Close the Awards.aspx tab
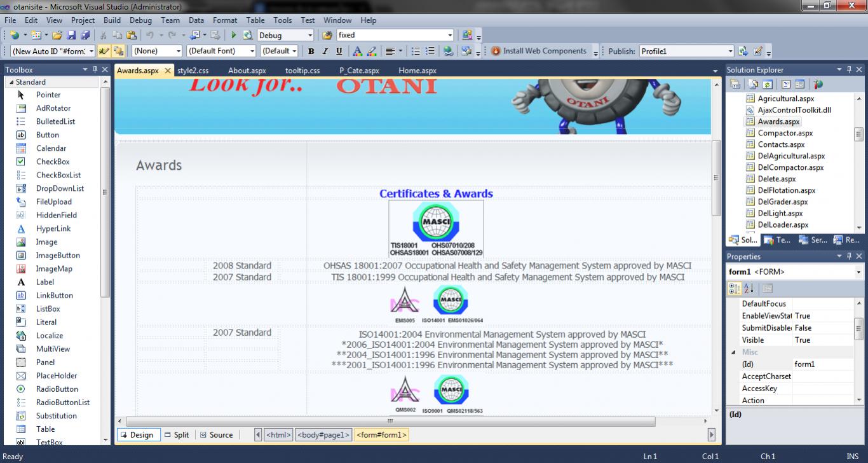The height and width of the screenshot is (463, 868). pos(168,71)
